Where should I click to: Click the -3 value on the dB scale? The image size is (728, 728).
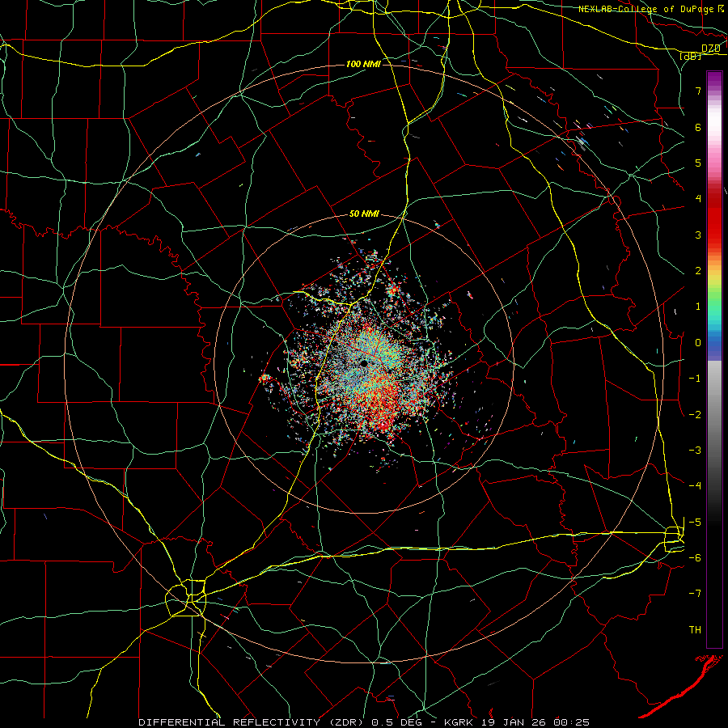coord(695,450)
